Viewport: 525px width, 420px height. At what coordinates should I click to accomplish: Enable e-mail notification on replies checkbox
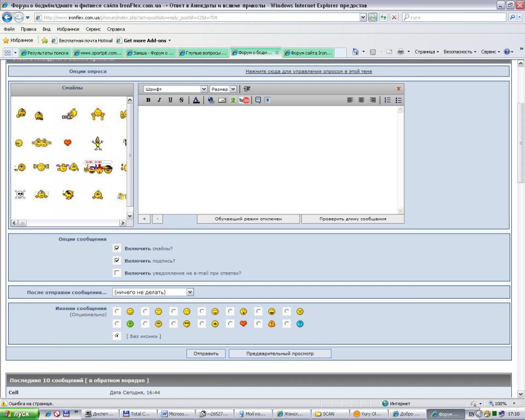[117, 273]
